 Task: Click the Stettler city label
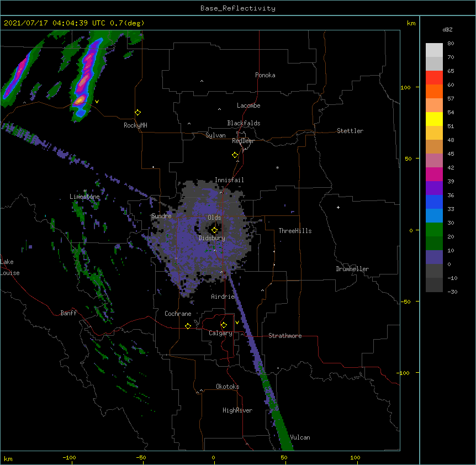(x=350, y=131)
